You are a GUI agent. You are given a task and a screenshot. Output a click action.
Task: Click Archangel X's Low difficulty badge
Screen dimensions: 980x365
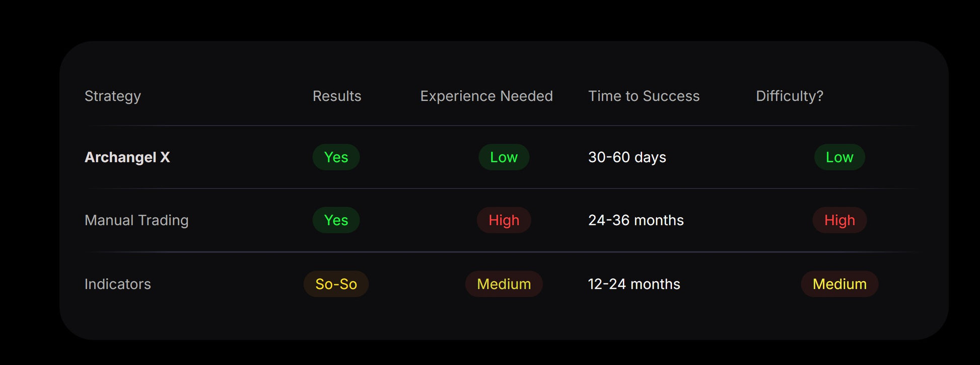click(x=839, y=157)
